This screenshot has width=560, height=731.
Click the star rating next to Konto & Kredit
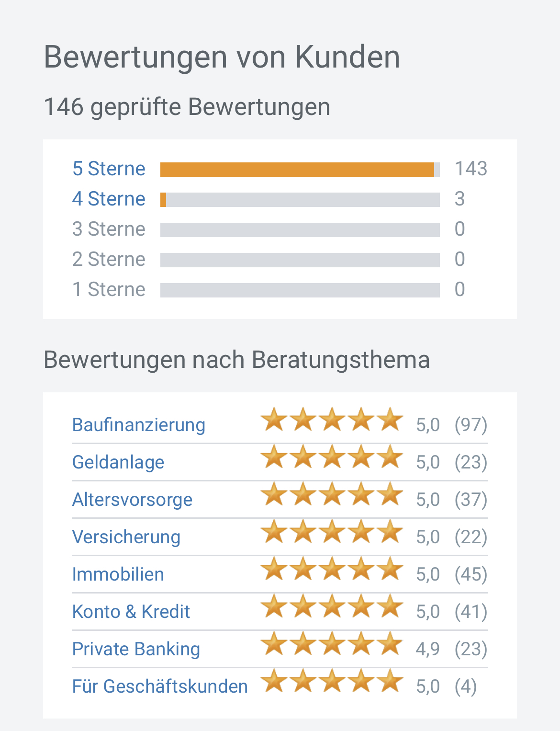point(332,607)
